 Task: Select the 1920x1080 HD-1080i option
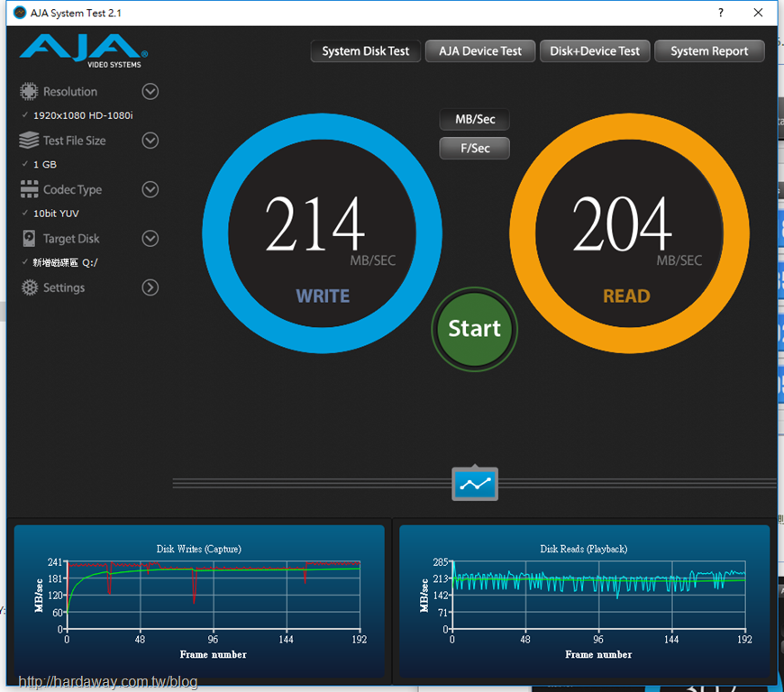[x=83, y=115]
